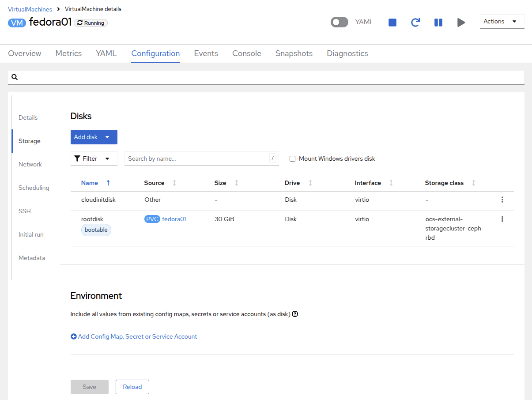
Task: Click the Reload button
Action: (132, 387)
